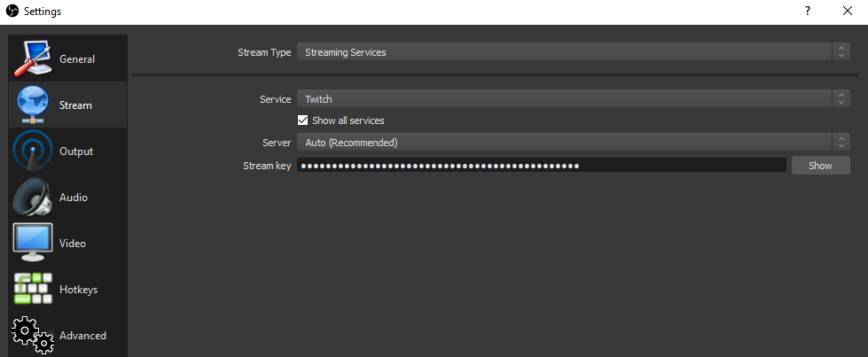Viewport: 868px width, 357px height.
Task: Open the Server dropdown set to Auto
Action: pyautogui.click(x=573, y=142)
